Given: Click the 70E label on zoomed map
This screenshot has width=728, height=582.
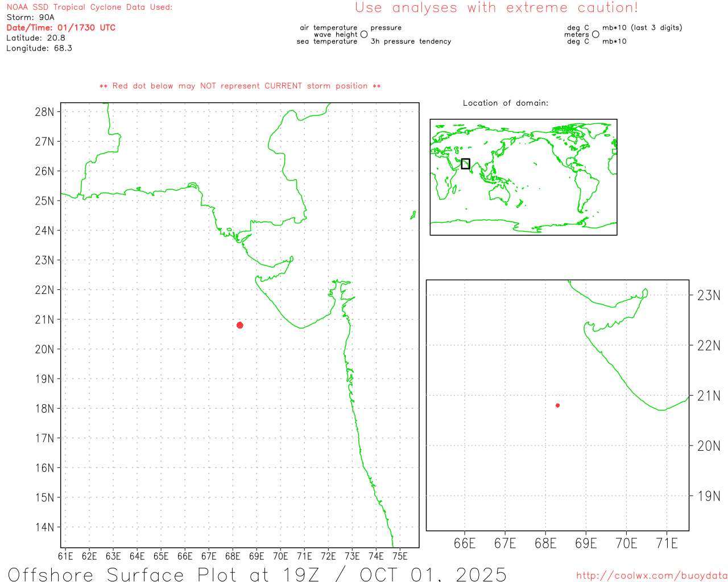Looking at the screenshot, I should click(626, 544).
